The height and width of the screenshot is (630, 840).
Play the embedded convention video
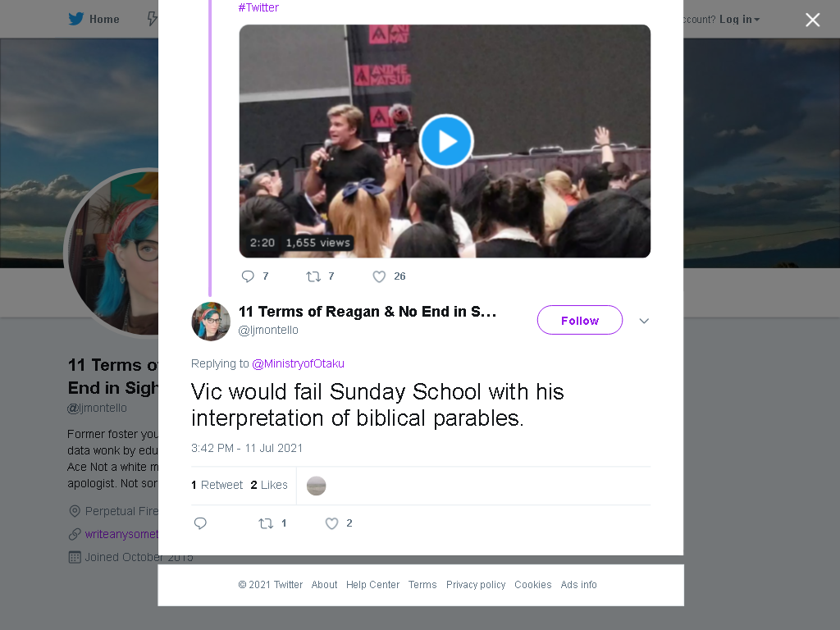[x=445, y=141]
